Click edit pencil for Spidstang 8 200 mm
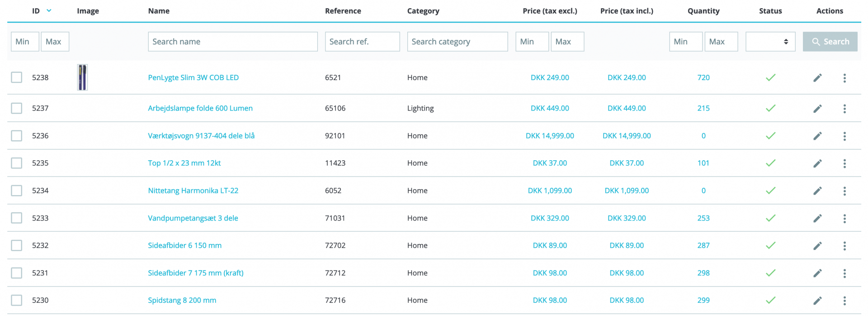 (817, 301)
